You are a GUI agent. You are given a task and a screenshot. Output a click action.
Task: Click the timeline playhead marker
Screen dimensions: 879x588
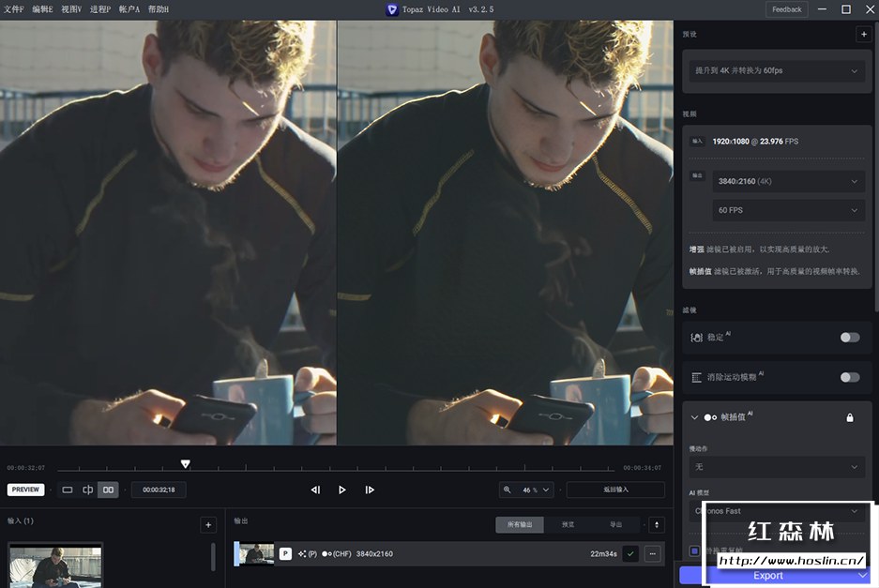click(186, 463)
